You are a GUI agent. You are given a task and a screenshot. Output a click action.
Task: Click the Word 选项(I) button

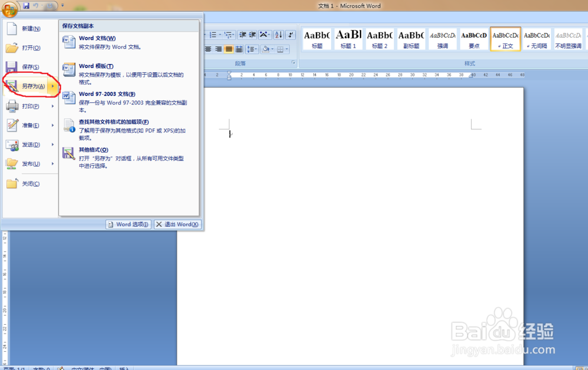128,224
